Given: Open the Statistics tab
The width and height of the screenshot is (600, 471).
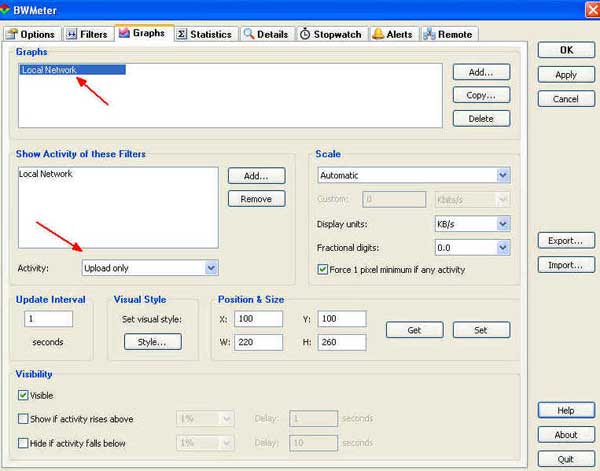Looking at the screenshot, I should pyautogui.click(x=206, y=34).
